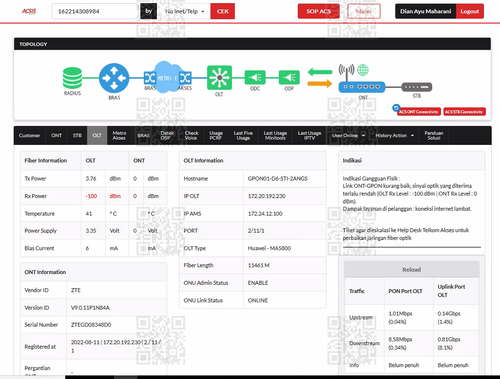Open the Last Five Usage tab
500x379 pixels.
pyautogui.click(x=243, y=135)
